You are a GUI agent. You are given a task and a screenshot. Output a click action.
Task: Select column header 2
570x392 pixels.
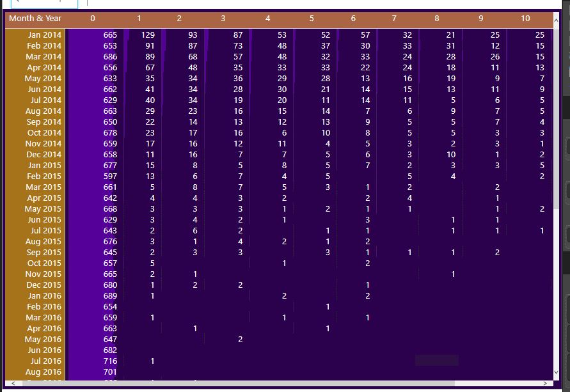[179, 18]
